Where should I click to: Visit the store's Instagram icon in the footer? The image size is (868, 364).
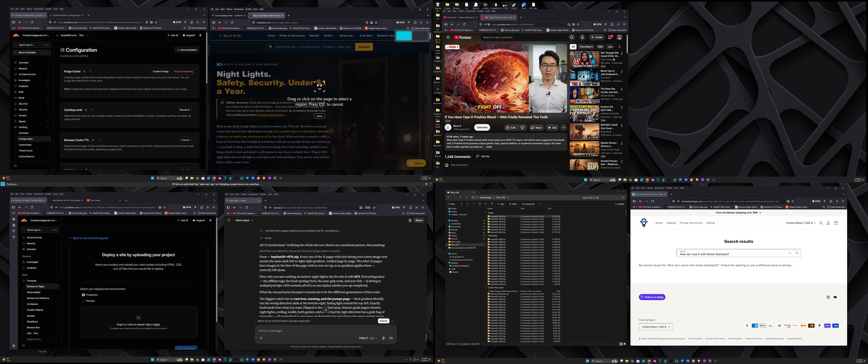(828, 297)
